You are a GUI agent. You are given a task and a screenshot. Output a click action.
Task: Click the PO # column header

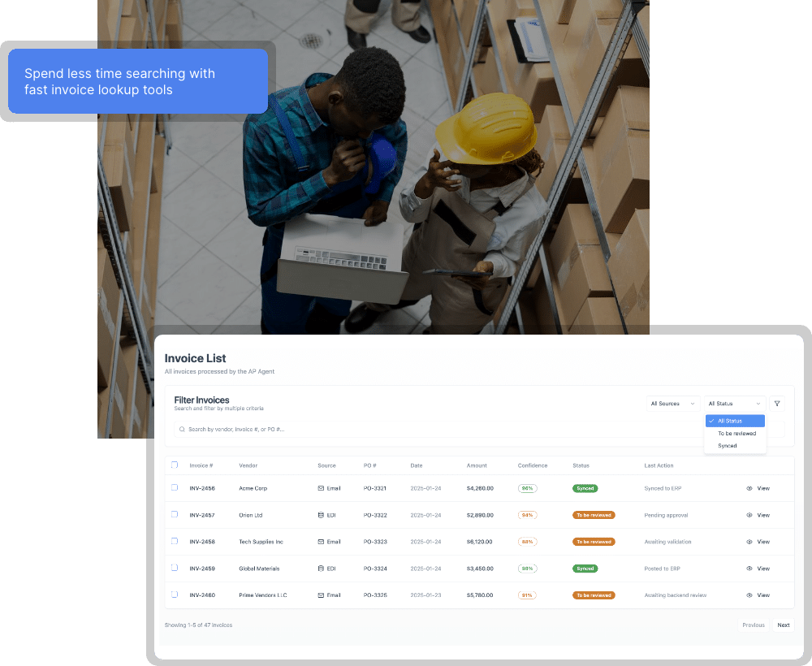coord(369,465)
